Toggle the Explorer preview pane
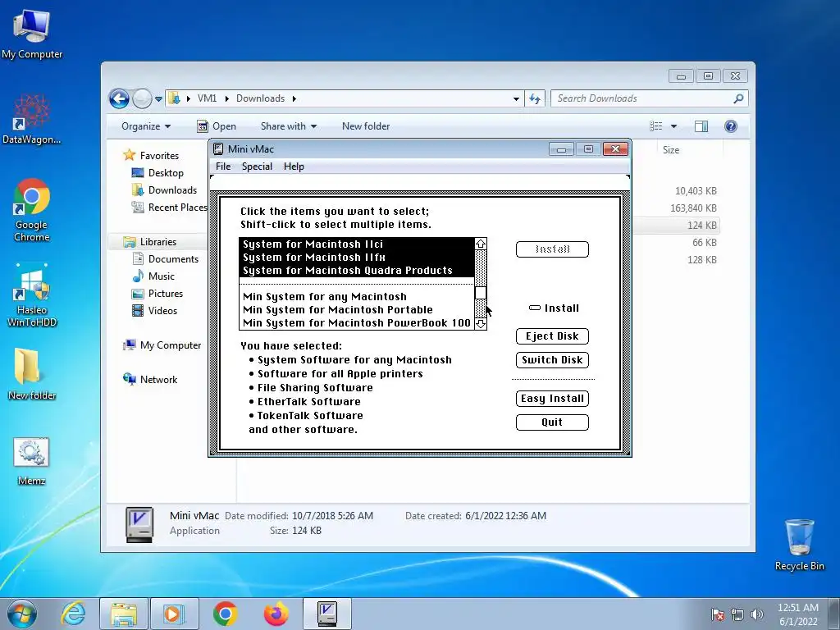This screenshot has width=840, height=630. tap(701, 126)
